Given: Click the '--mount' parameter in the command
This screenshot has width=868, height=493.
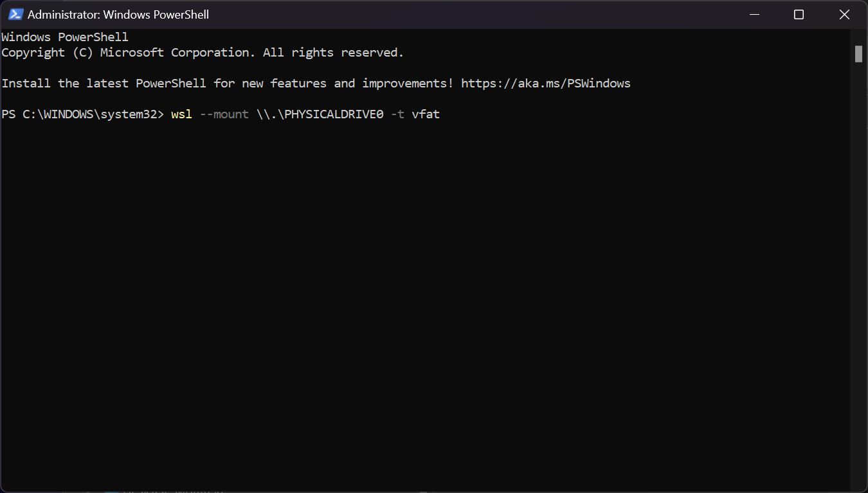Looking at the screenshot, I should pos(224,114).
